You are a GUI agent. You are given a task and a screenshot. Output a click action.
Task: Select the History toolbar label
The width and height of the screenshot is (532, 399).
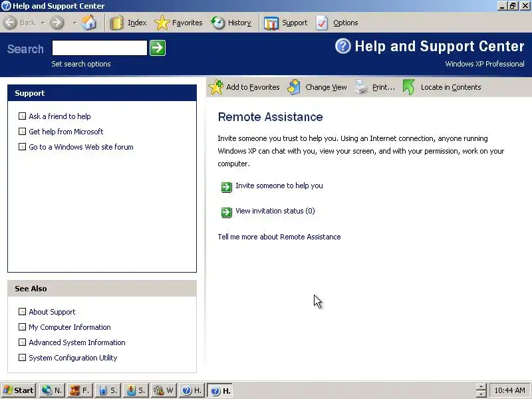tap(239, 23)
